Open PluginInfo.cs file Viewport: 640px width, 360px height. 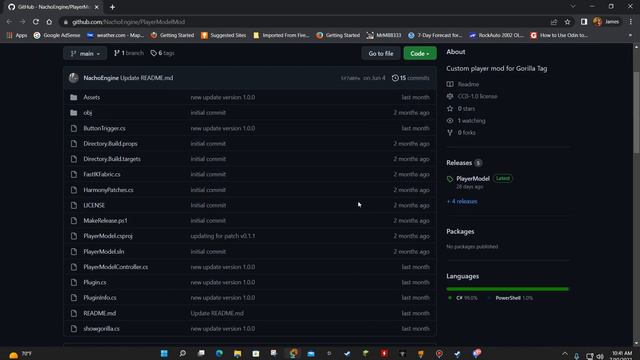[x=100, y=298]
